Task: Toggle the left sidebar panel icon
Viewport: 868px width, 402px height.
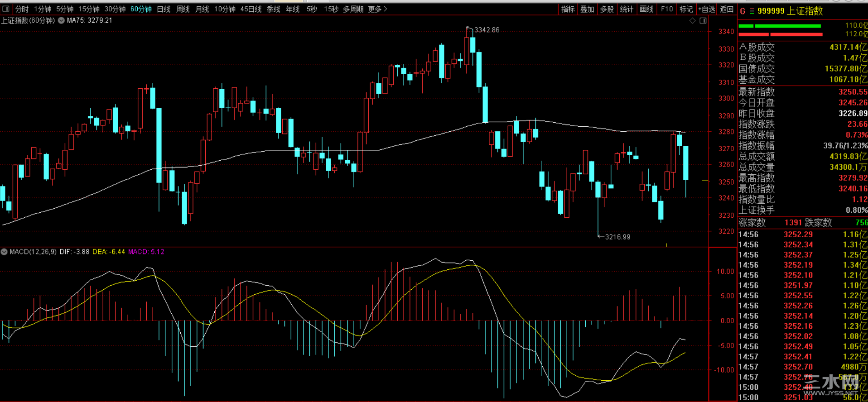Action: click(x=6, y=9)
